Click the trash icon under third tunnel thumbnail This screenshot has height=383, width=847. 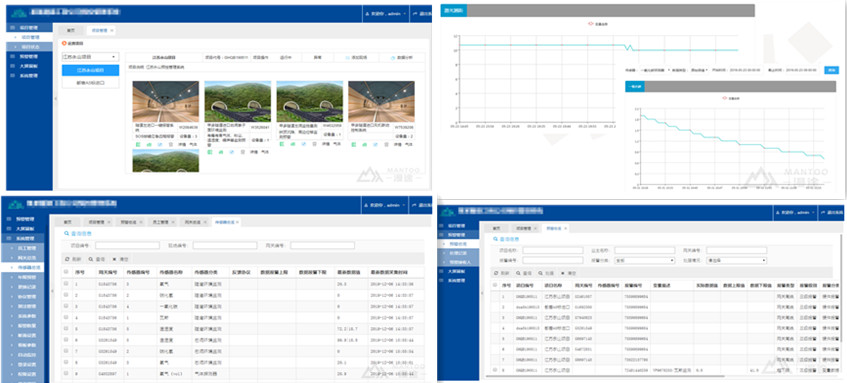tap(315, 145)
